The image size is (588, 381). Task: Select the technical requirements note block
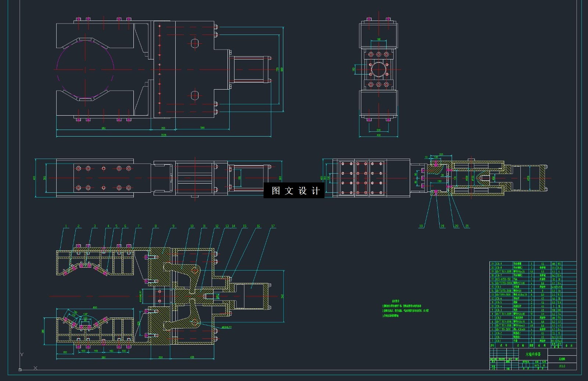click(405, 308)
